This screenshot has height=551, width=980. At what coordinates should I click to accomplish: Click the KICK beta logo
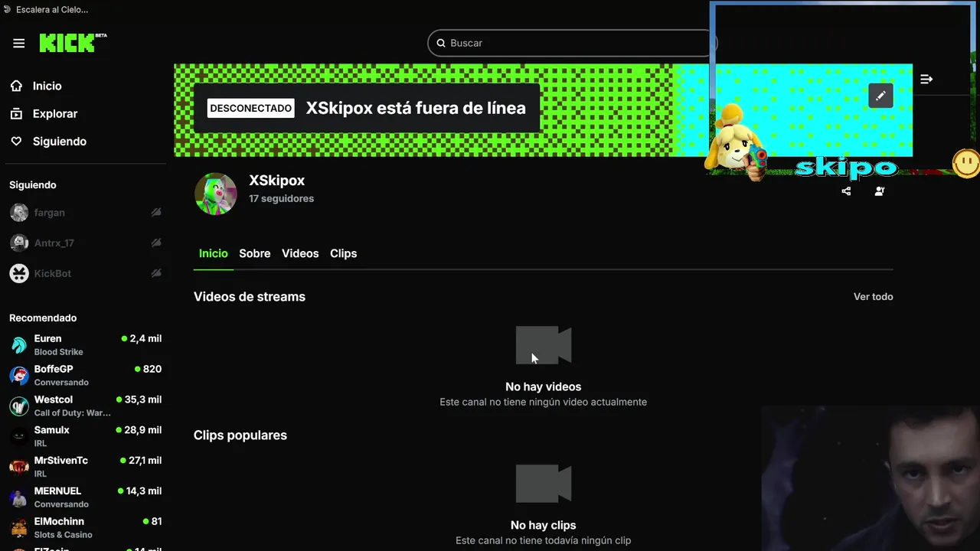(73, 43)
